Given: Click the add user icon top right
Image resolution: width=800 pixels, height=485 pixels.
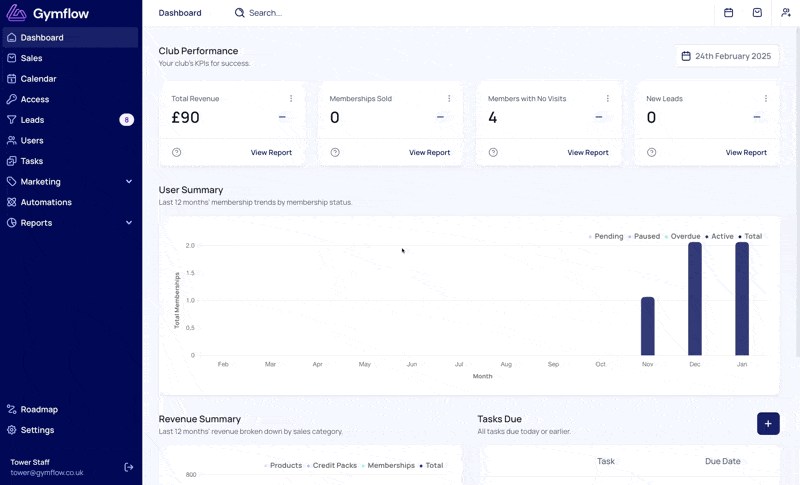Looking at the screenshot, I should coord(786,13).
